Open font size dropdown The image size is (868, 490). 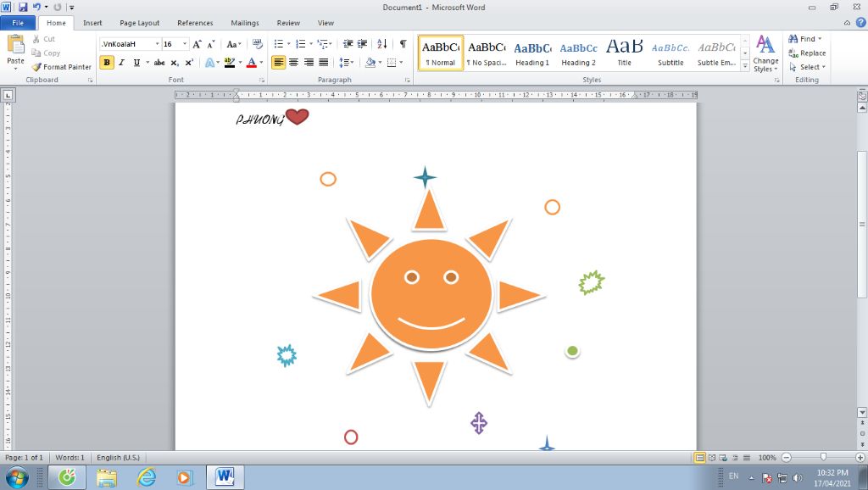[185, 44]
